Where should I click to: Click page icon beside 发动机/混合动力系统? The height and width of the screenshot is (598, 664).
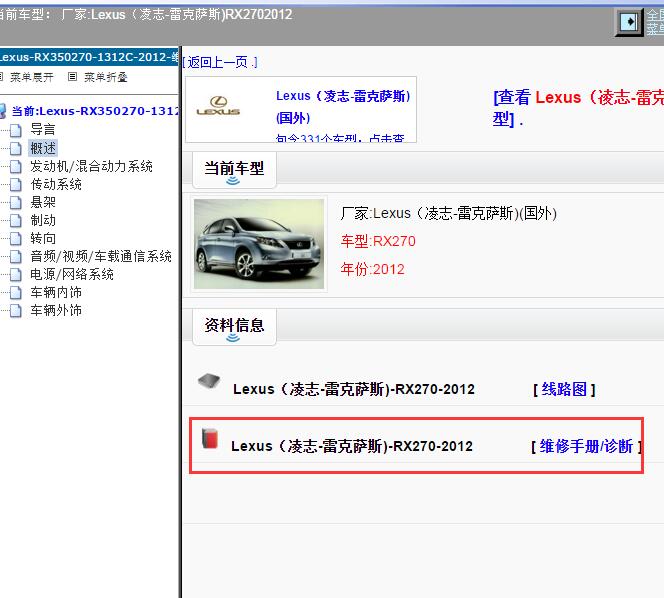pyautogui.click(x=16, y=167)
